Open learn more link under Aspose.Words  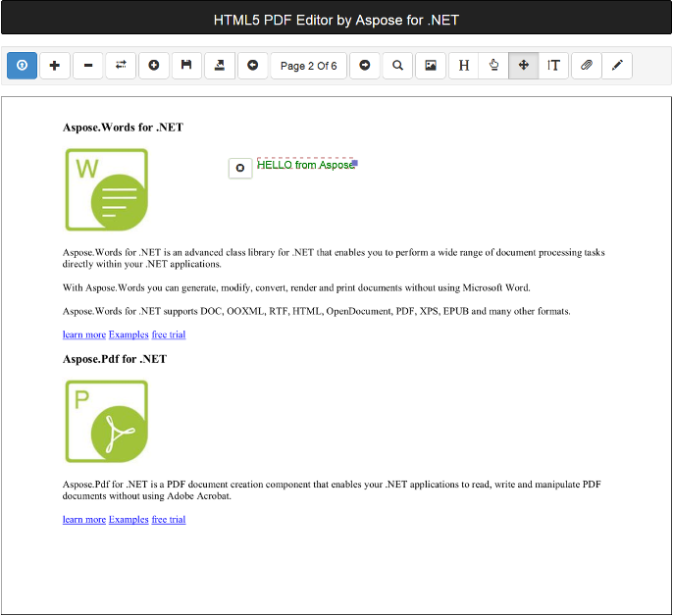coord(84,334)
